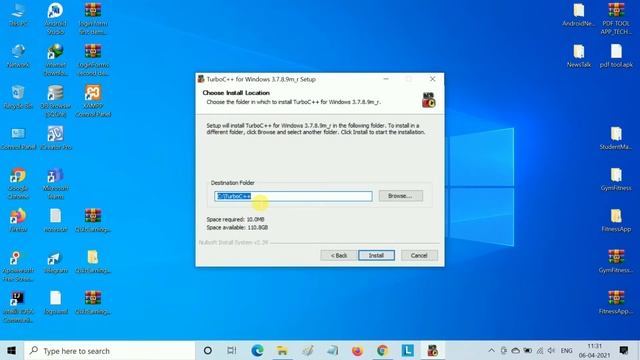Minimize the TurboC++ Setup window

pos(386,79)
